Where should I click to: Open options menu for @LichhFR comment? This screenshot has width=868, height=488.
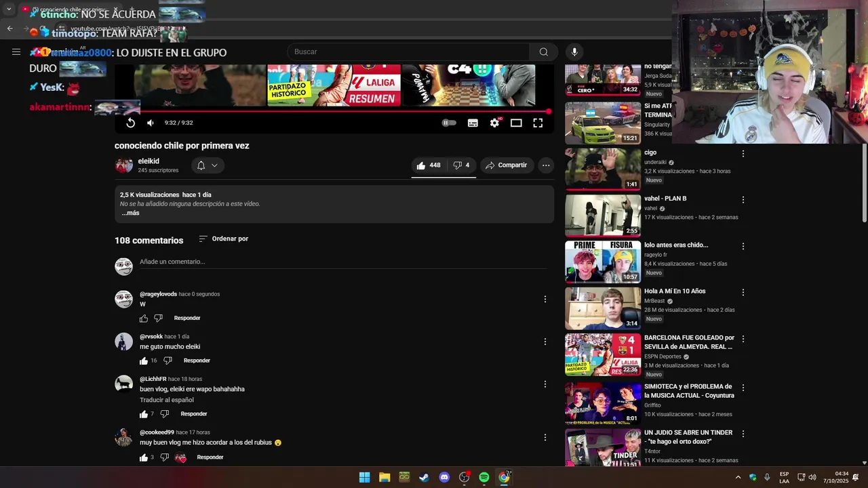545,384
